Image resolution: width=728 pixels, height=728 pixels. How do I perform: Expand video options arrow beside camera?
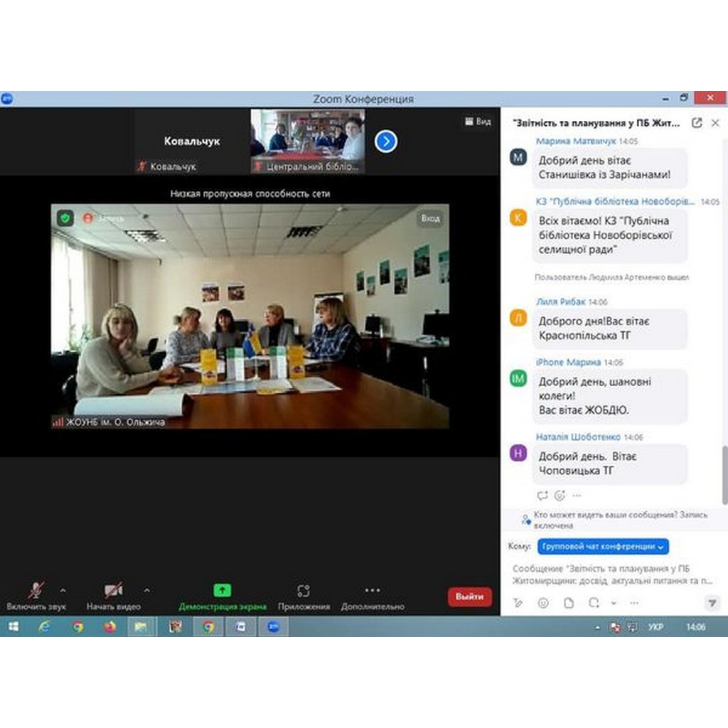[x=147, y=589]
